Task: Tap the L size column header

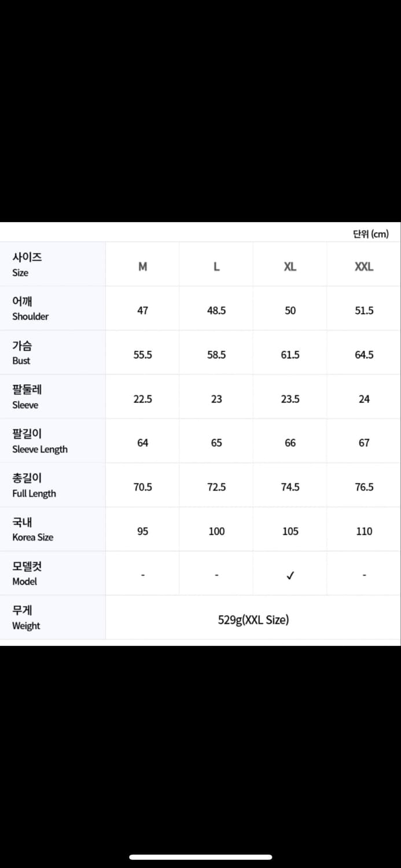Action: click(x=216, y=267)
